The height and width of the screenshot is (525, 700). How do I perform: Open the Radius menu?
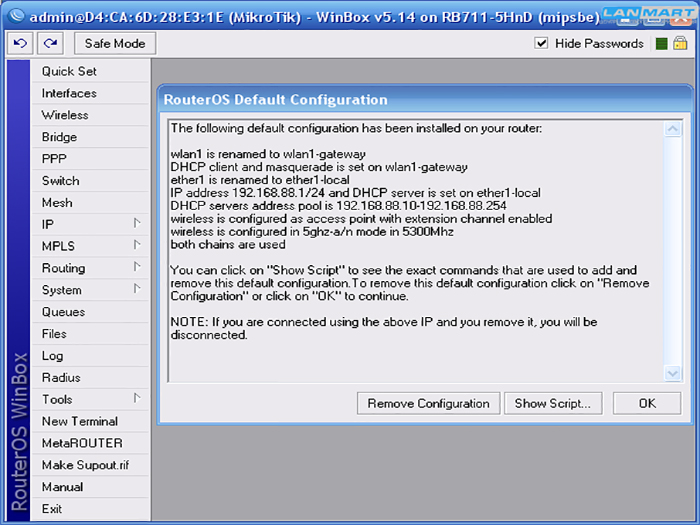coord(90,378)
